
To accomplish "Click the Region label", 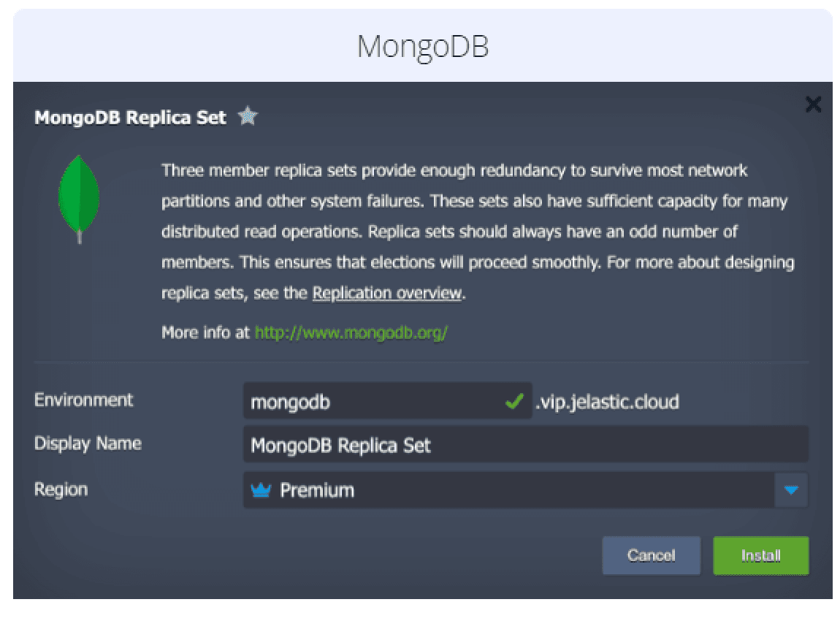I will tap(61, 489).
